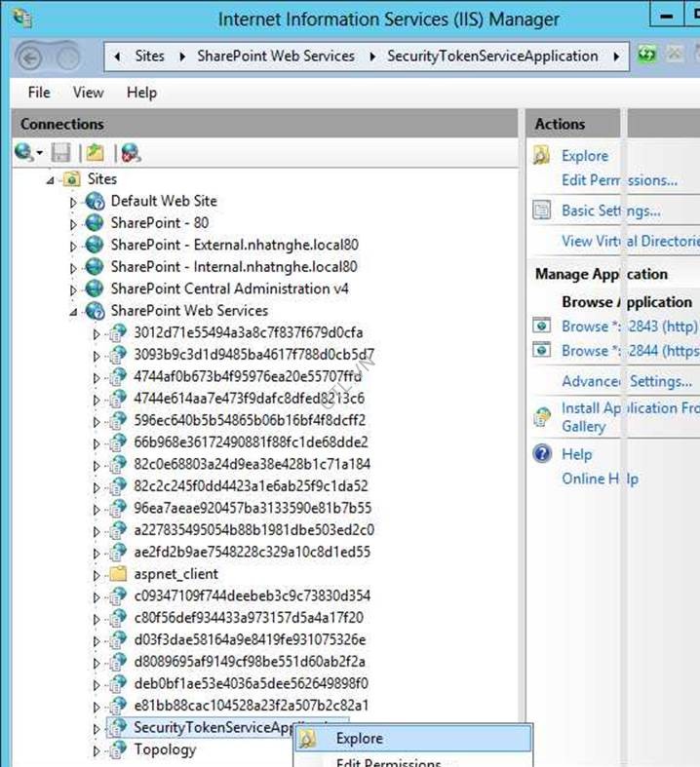
Task: Click the SharePoint Web Services globe icon
Action: coord(95,311)
